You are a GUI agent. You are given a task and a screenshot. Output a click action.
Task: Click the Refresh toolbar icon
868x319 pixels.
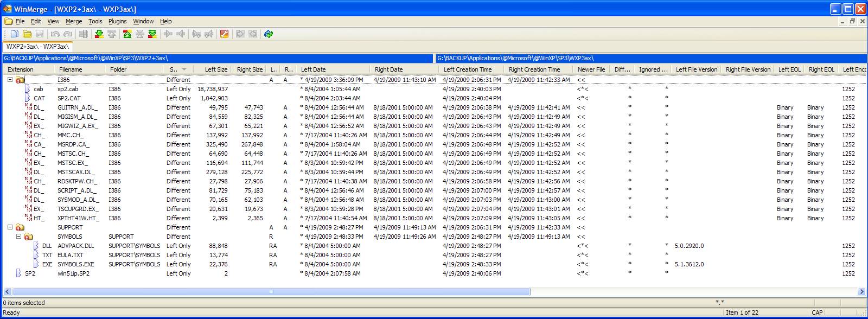click(x=269, y=34)
